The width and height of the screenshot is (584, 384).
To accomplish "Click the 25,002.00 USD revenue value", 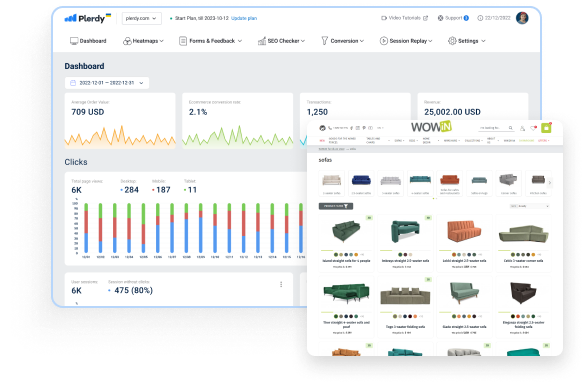I will coord(452,112).
